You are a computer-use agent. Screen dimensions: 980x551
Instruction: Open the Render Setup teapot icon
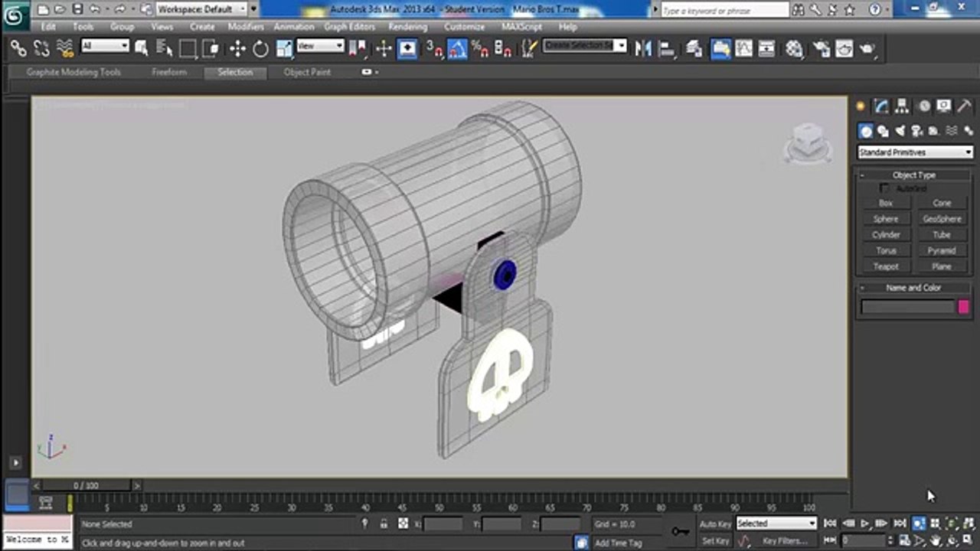[821, 49]
